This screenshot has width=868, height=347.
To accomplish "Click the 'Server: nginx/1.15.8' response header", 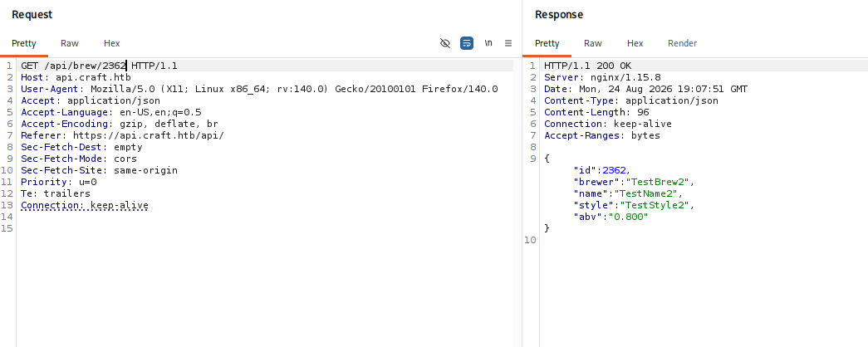I will click(602, 77).
